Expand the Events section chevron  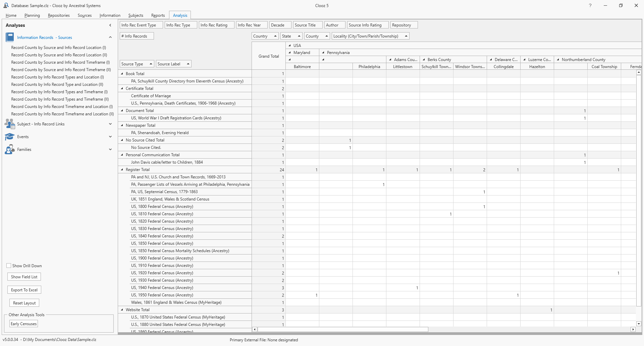110,137
